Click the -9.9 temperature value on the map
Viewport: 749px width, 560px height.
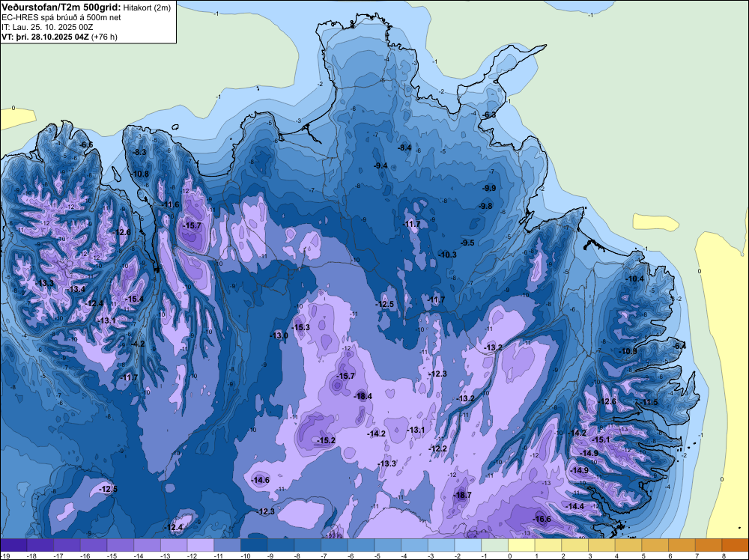pyautogui.click(x=489, y=188)
